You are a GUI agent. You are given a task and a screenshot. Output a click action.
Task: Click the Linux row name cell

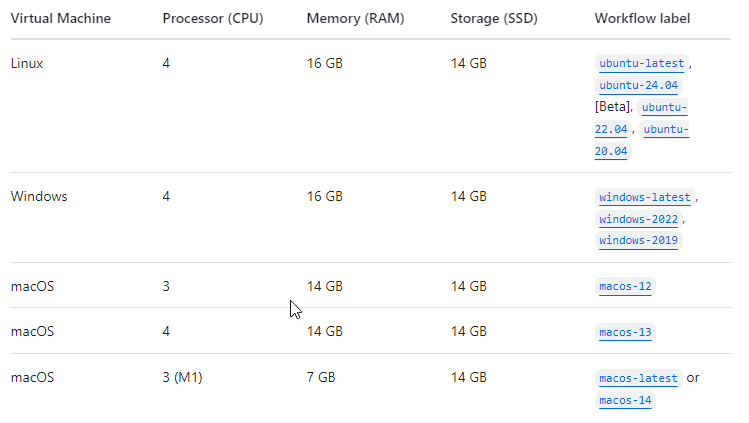coord(27,63)
